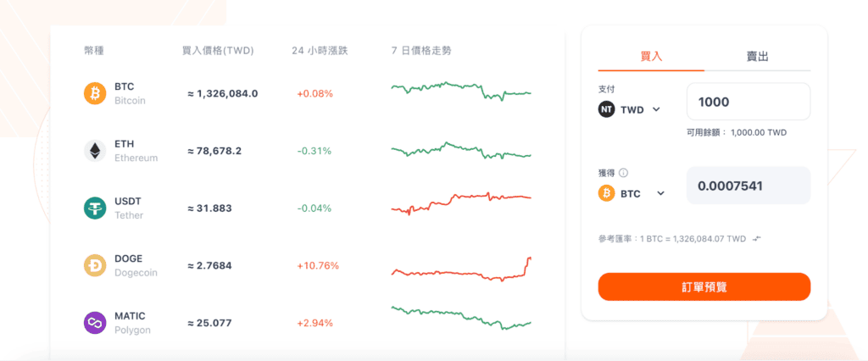Click the orange Bitcoin coin icon
Screen dimensions: 868x361
click(95, 93)
